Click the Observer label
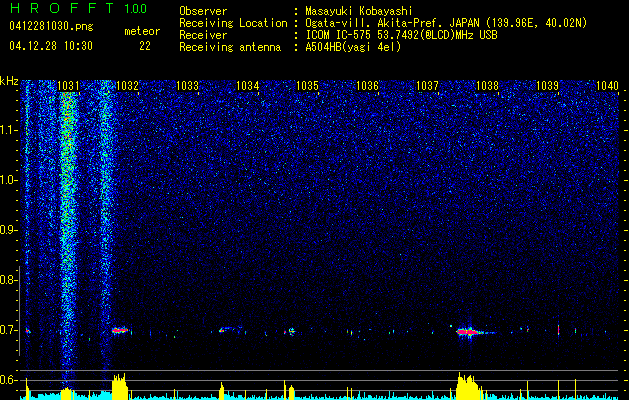Image resolution: width=629 pixels, height=400 pixels. (x=203, y=11)
